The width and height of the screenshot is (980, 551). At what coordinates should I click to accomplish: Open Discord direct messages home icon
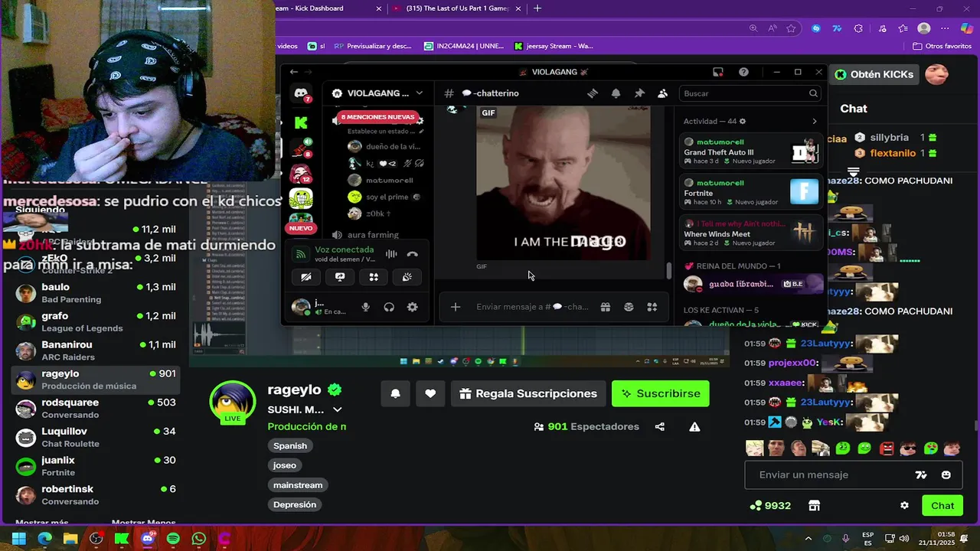[301, 93]
